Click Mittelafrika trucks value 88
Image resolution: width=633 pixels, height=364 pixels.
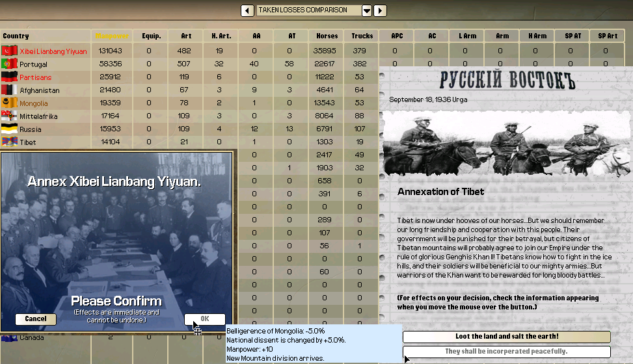pyautogui.click(x=359, y=116)
